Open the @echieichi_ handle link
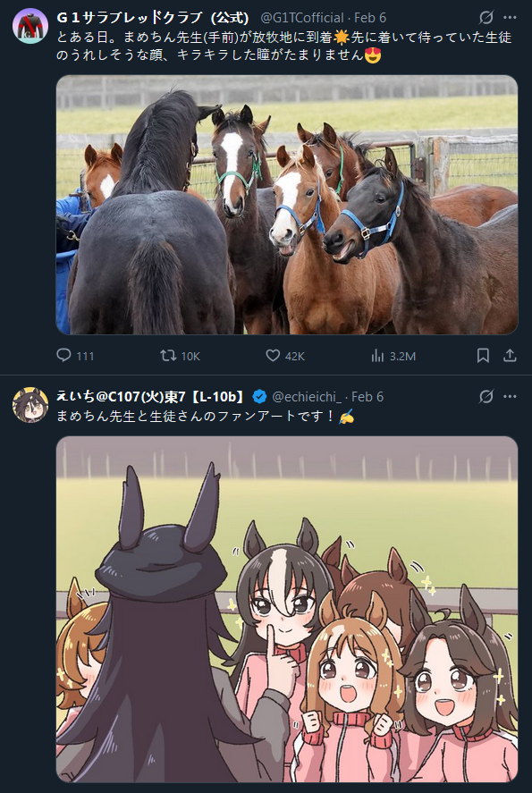 307,397
